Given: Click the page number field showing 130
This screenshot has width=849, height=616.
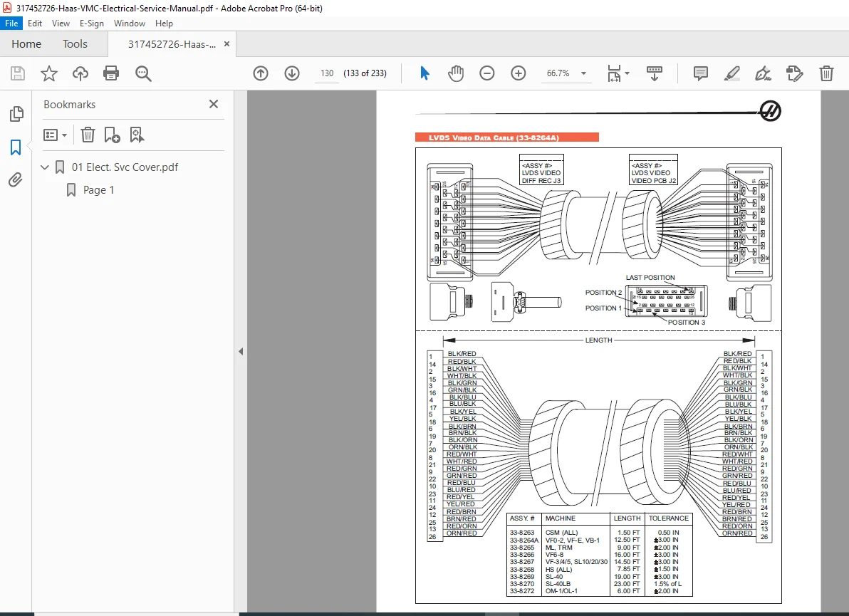Looking at the screenshot, I should pos(327,73).
